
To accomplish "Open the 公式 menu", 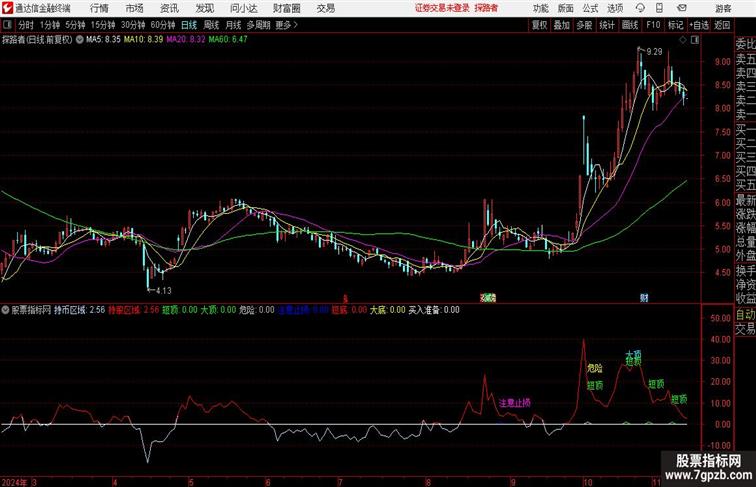I will click(590, 8).
